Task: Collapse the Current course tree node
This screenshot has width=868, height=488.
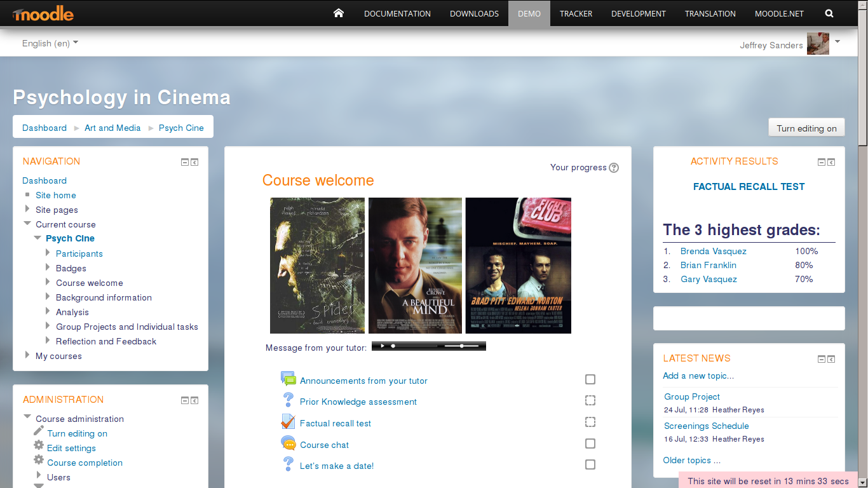Action: [x=27, y=224]
